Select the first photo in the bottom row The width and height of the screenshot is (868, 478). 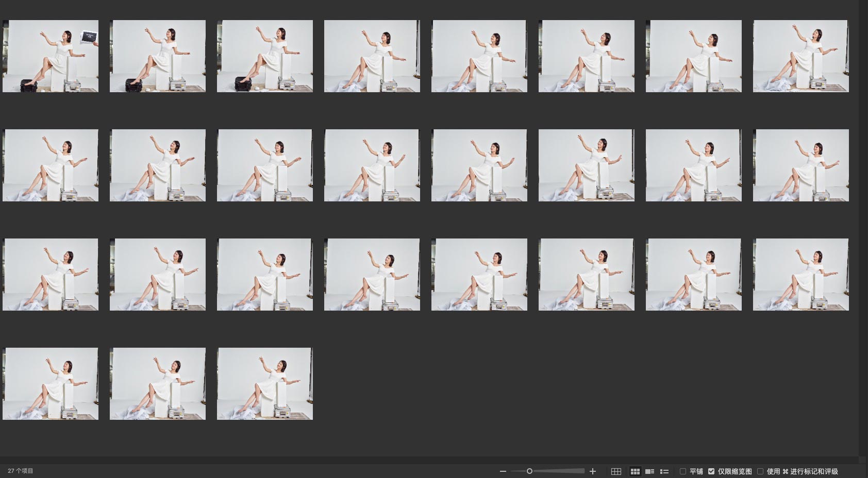point(51,384)
